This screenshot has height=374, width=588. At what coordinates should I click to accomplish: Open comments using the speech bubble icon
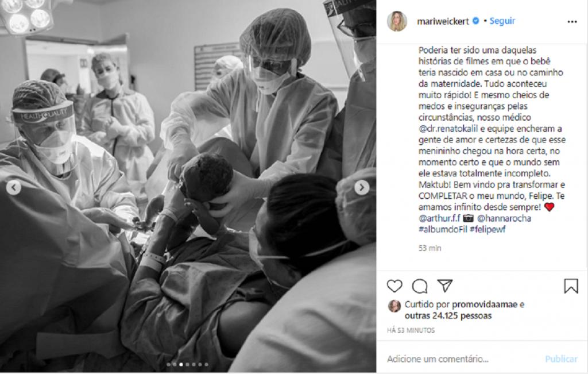pyautogui.click(x=420, y=286)
